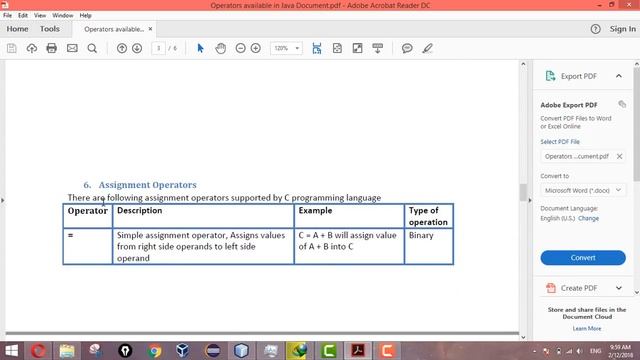The image size is (640, 360).
Task: Collapse right tools pane arrow
Action: click(530, 200)
